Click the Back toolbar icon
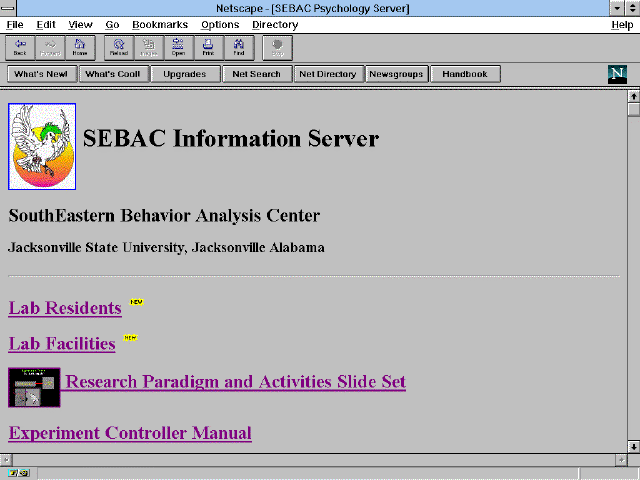This screenshot has width=640, height=480. 20,48
